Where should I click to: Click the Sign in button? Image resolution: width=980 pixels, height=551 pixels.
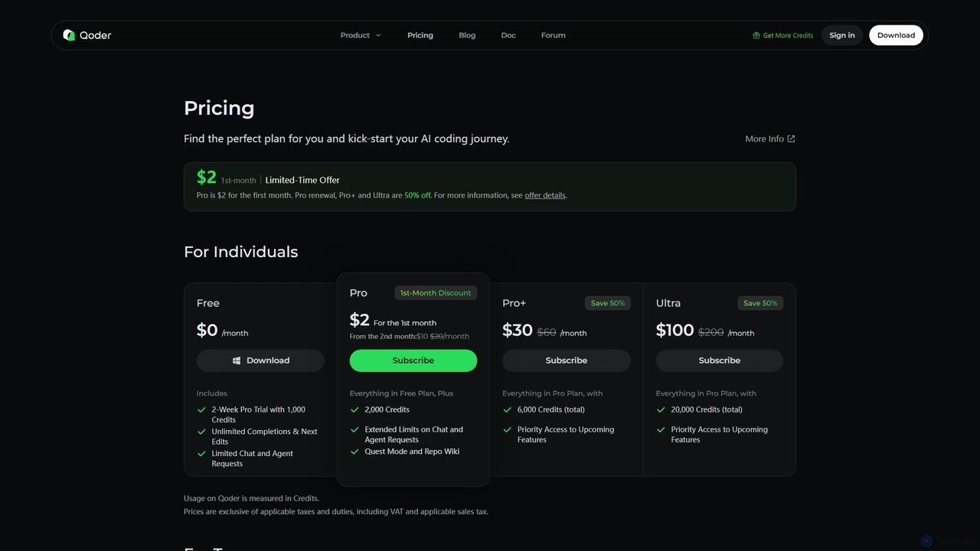coord(842,35)
